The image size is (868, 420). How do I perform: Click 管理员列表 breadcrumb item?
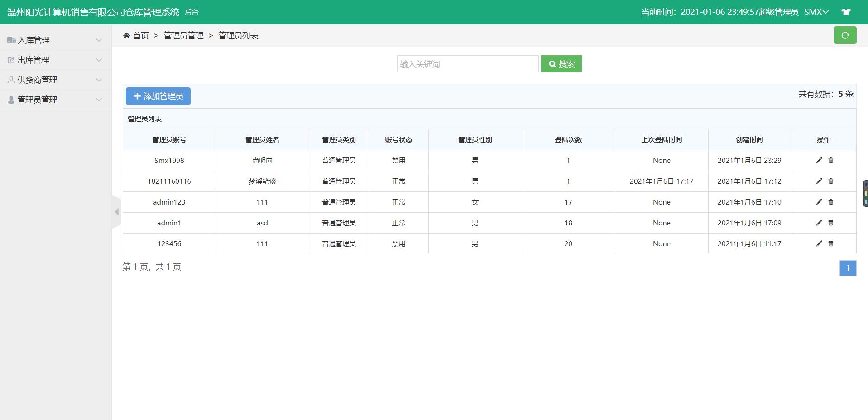(x=238, y=35)
